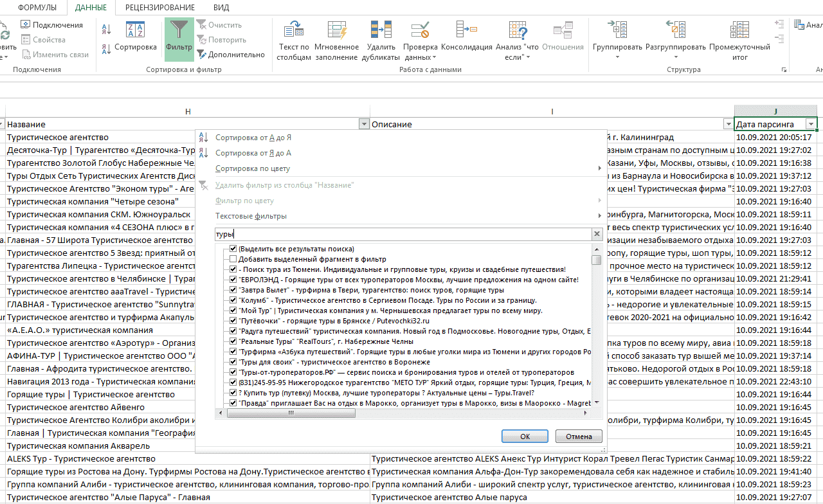Screen dimensions: 823x504
Task: Select column I header
Action: [552, 111]
